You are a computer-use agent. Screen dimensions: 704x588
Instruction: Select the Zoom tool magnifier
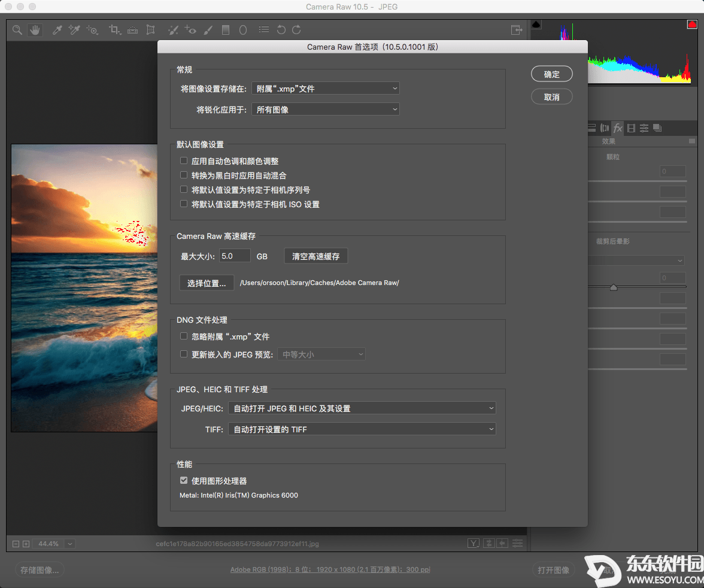(17, 30)
